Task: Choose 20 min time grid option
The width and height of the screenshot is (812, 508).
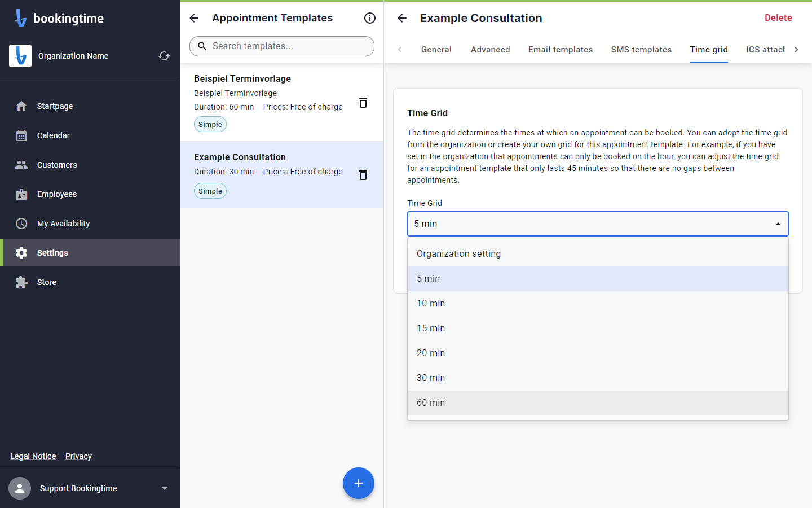Action: point(598,353)
